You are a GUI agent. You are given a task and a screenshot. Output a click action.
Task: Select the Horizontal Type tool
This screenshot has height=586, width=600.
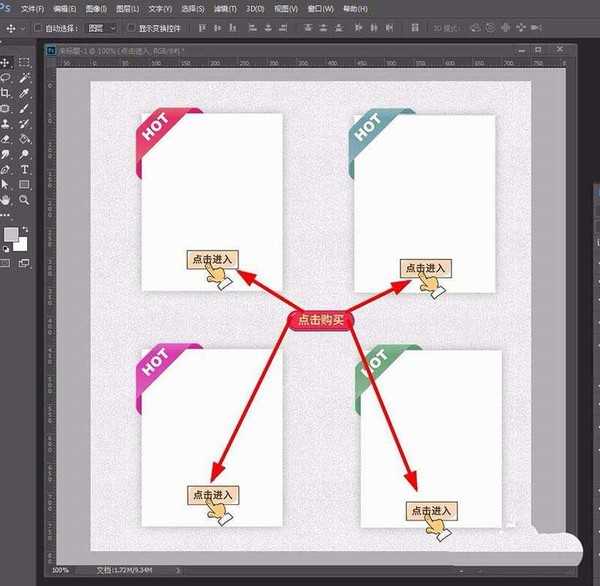[x=24, y=169]
